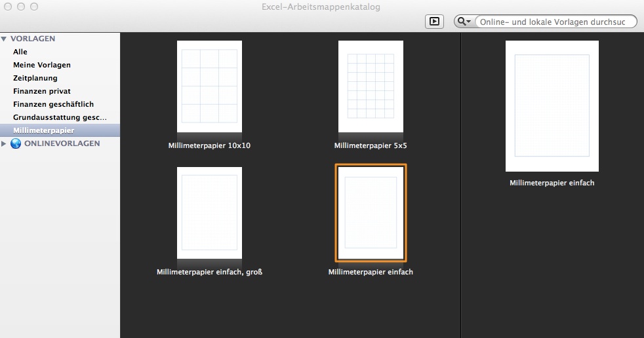Click the preview pane toggle icon

point(433,22)
